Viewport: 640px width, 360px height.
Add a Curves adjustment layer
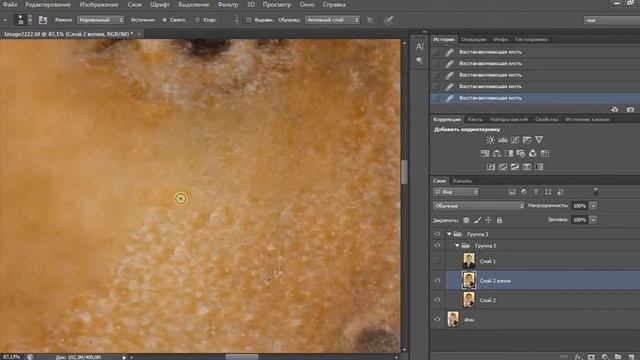(x=515, y=140)
